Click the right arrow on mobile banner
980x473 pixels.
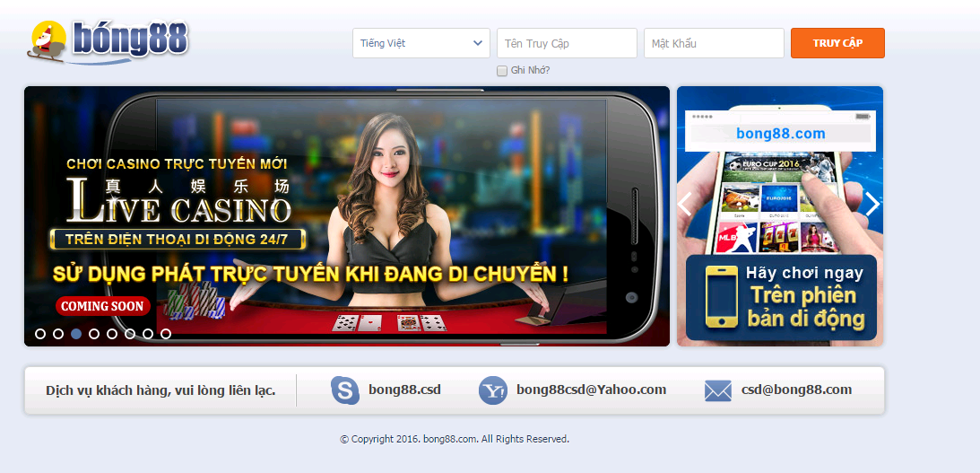872,204
